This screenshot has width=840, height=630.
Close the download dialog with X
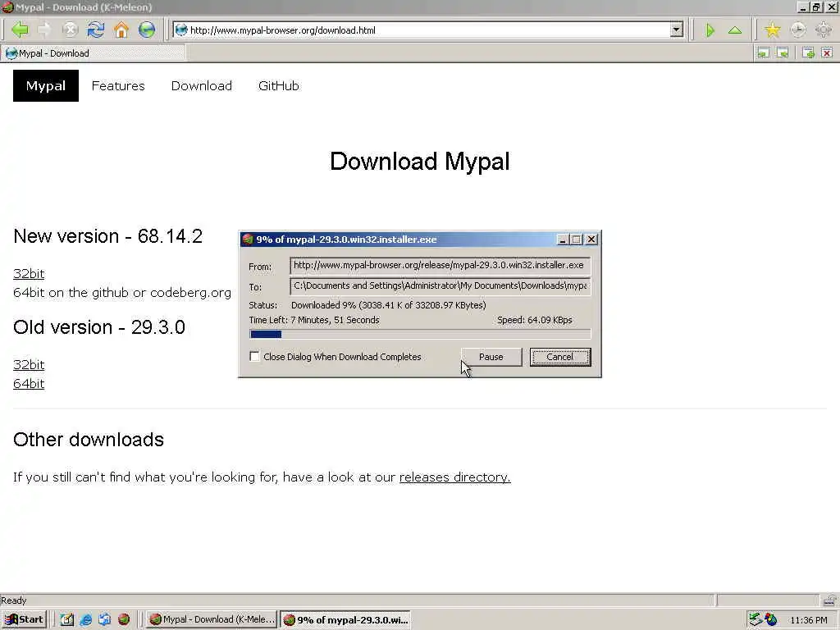[x=591, y=240]
